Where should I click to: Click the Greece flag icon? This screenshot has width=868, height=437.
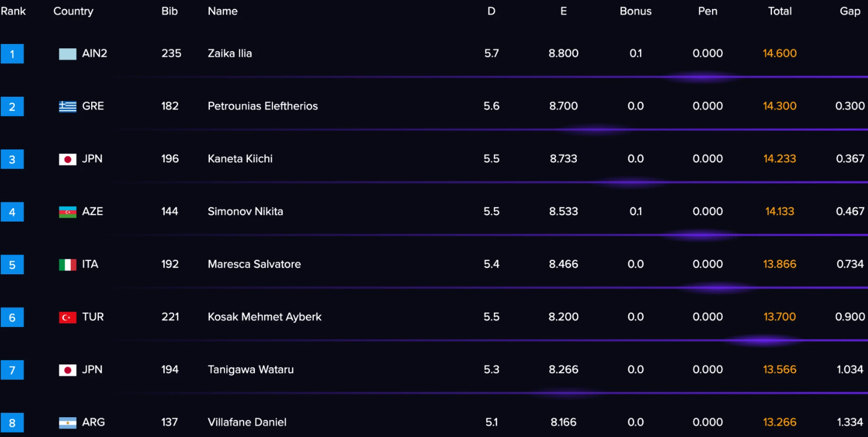point(68,107)
